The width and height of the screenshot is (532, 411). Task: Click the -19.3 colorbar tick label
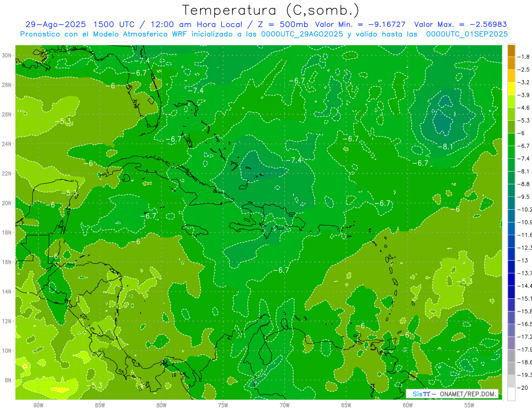click(x=525, y=375)
